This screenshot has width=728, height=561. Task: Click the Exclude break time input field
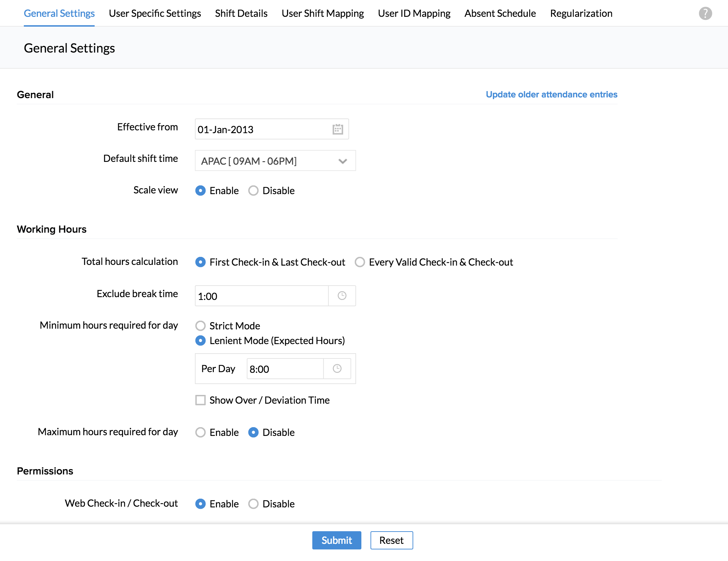click(x=261, y=296)
